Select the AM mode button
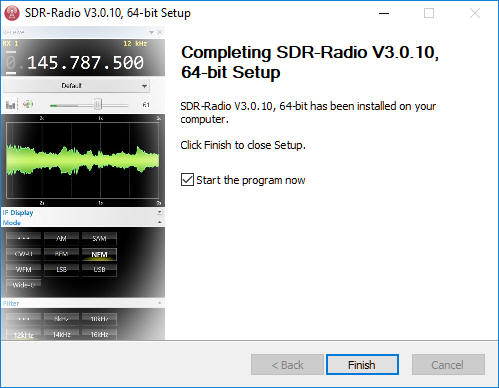The image size is (499, 388). click(x=61, y=238)
